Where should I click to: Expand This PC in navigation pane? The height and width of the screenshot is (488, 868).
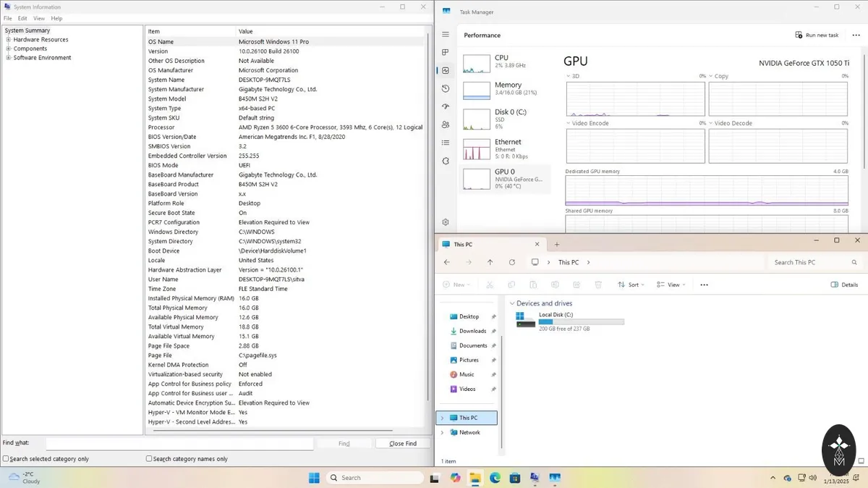pos(442,418)
